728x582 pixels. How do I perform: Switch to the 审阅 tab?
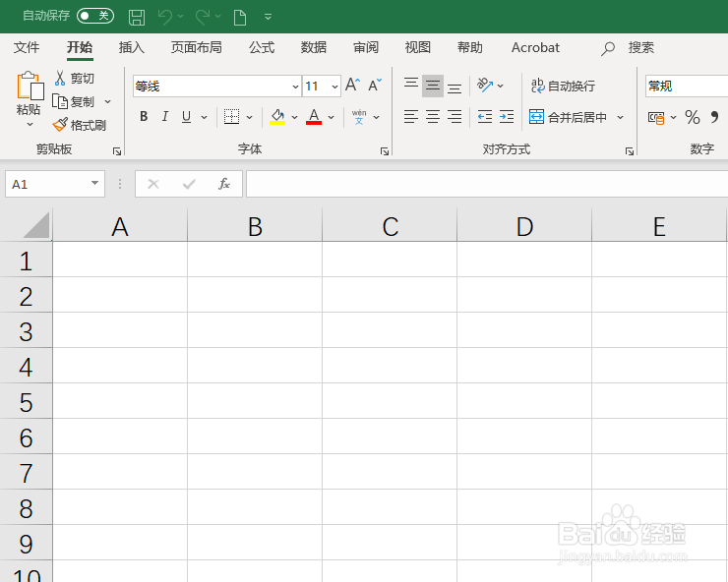click(366, 47)
